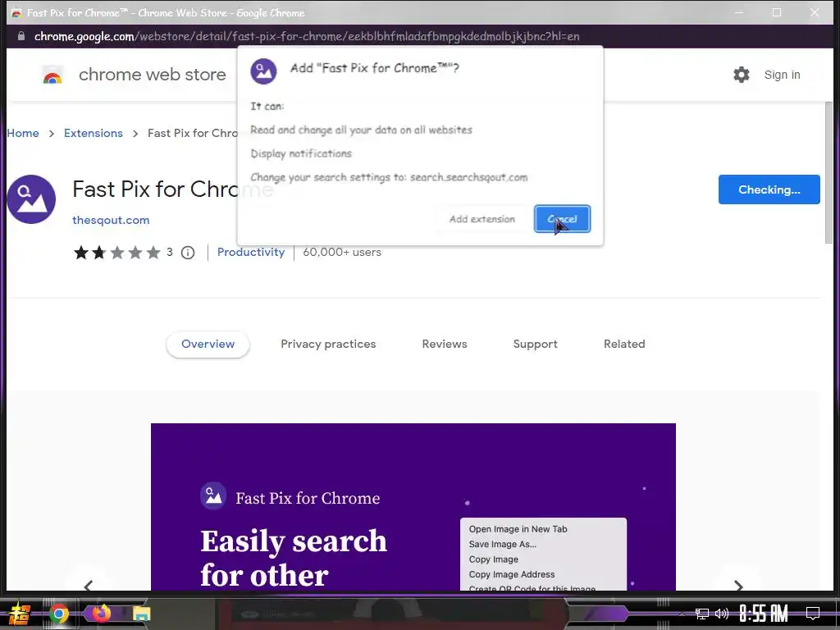
Task: Click the volume speaker icon
Action: [x=722, y=614]
